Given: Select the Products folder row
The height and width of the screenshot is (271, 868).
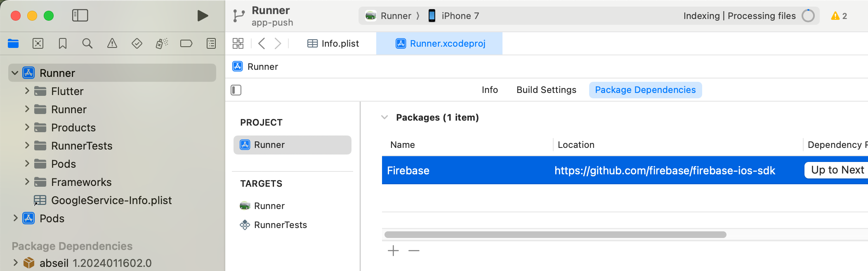Looking at the screenshot, I should [112, 127].
